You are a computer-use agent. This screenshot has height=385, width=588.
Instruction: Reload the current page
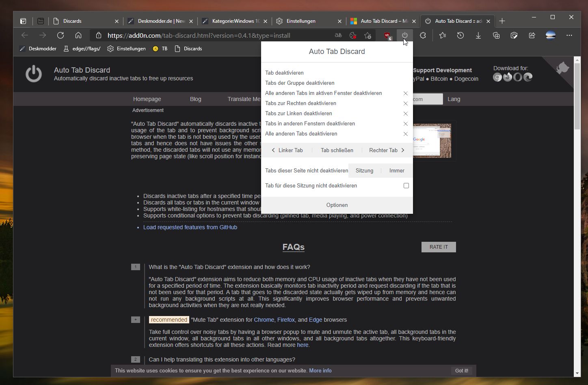click(x=61, y=35)
